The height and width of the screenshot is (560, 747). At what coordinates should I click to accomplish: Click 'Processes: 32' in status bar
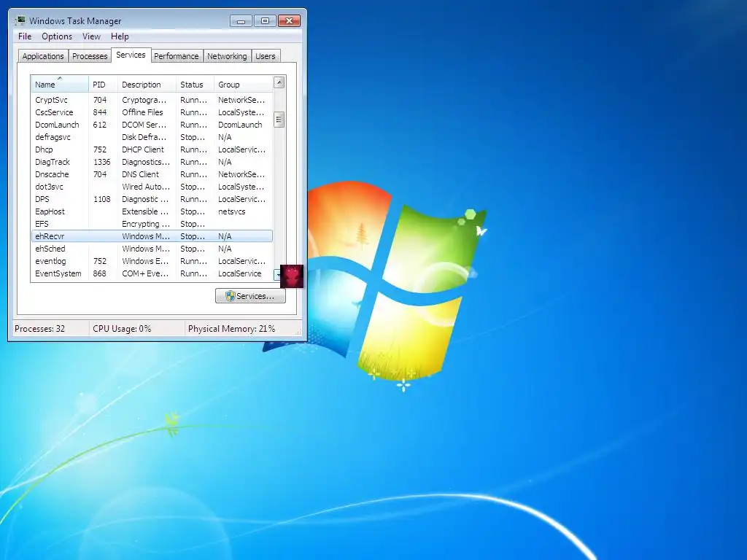pos(39,329)
